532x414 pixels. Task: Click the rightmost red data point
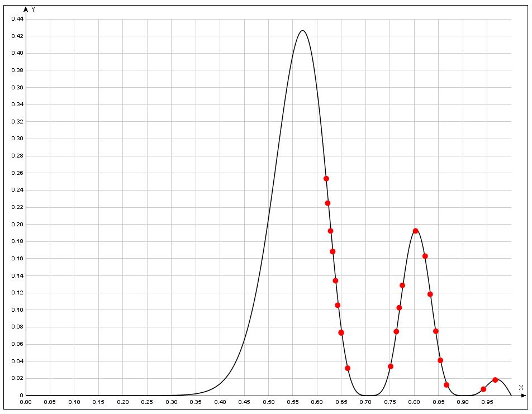(x=495, y=380)
